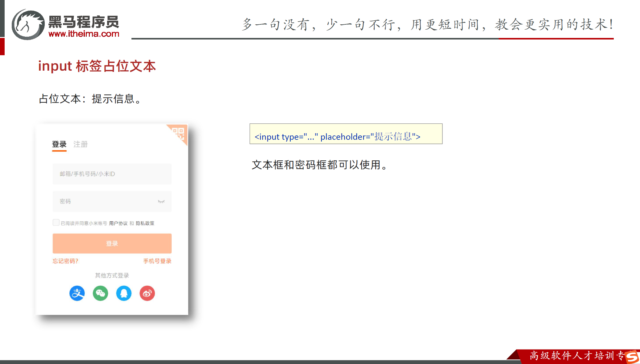
Task: Click the 密码 input field
Action: tap(112, 201)
